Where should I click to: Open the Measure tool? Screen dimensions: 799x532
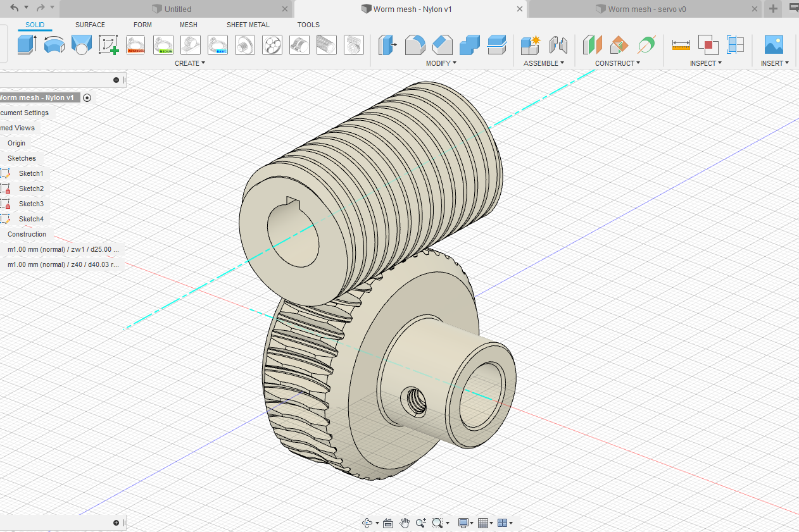click(x=681, y=45)
